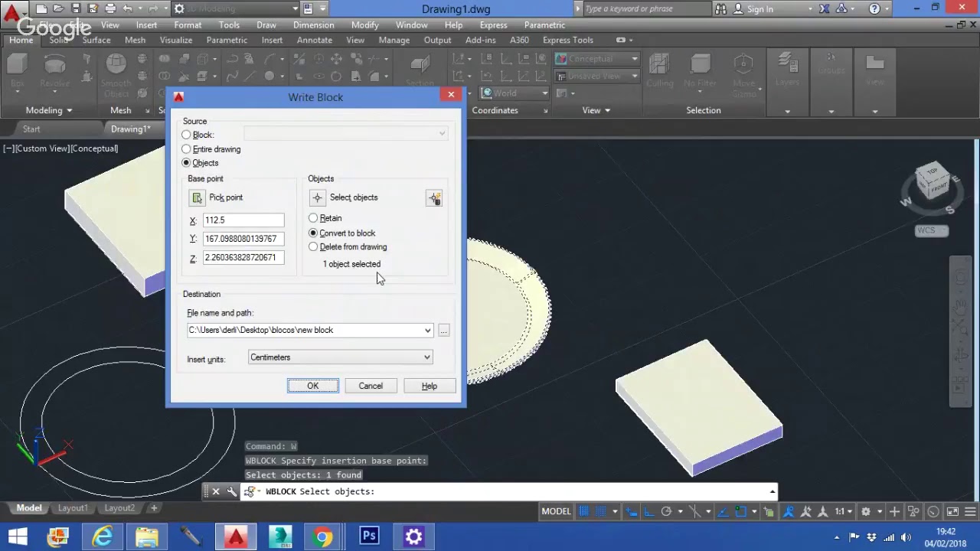Open Internet Explorer from the taskbar
Viewport: 980px width, 551px height.
(x=102, y=536)
